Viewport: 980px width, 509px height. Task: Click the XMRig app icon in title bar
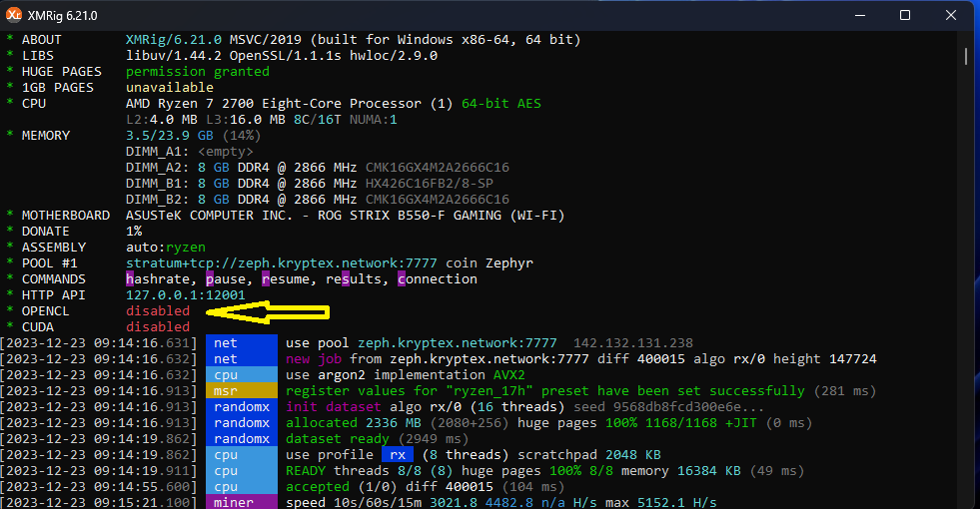click(x=13, y=15)
